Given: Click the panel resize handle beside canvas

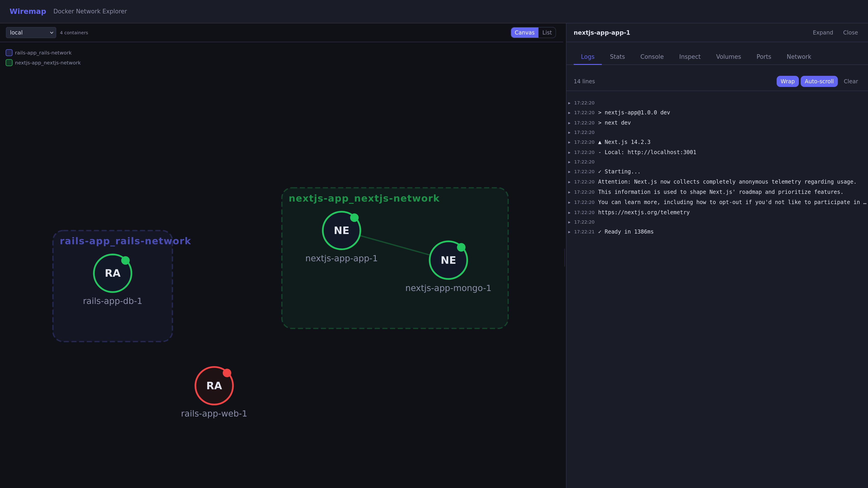Looking at the screenshot, I should (564, 258).
